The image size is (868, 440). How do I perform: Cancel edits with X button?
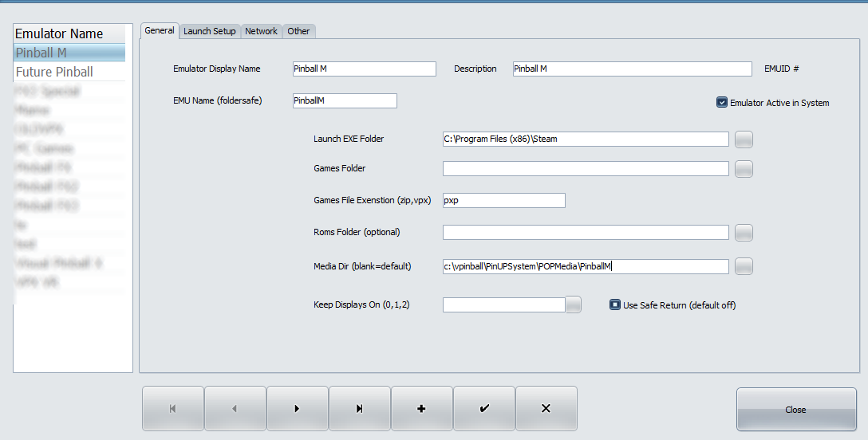click(x=546, y=409)
